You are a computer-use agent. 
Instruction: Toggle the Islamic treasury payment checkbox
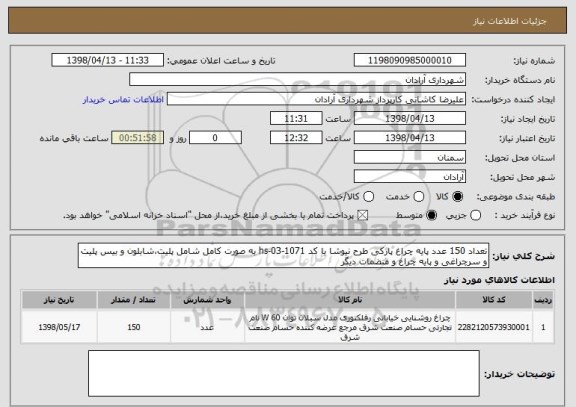(x=363, y=215)
